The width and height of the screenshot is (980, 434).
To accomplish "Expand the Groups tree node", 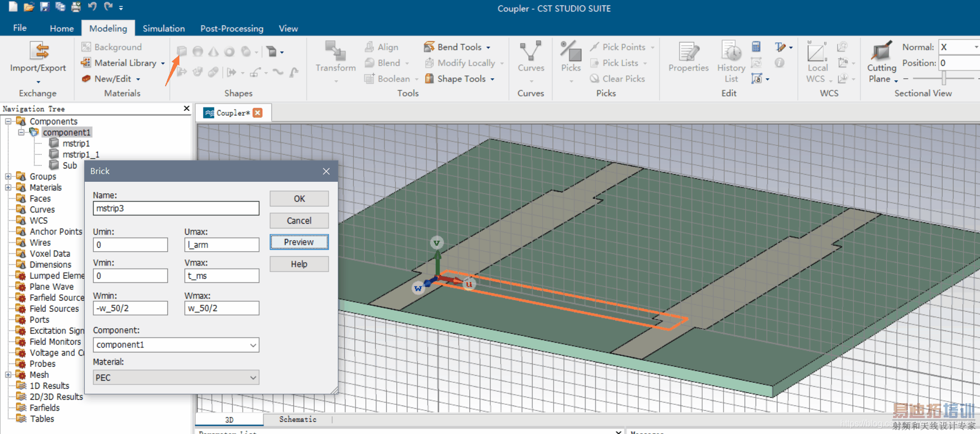I will (8, 176).
